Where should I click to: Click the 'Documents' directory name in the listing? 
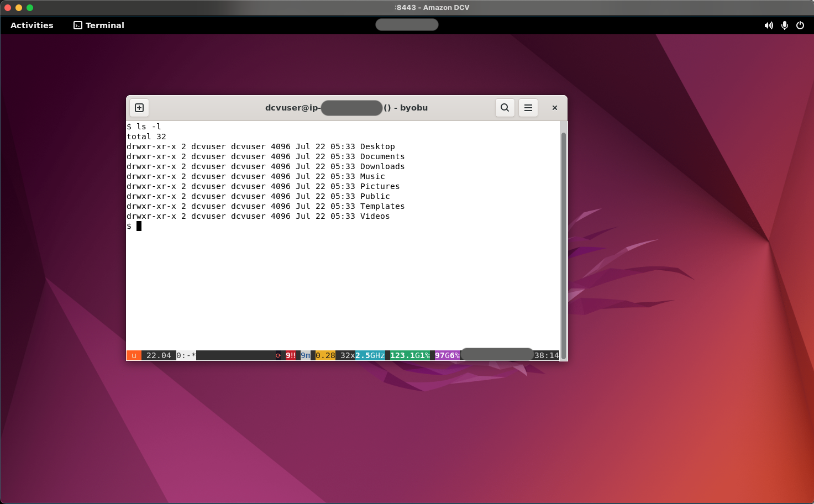coord(382,156)
